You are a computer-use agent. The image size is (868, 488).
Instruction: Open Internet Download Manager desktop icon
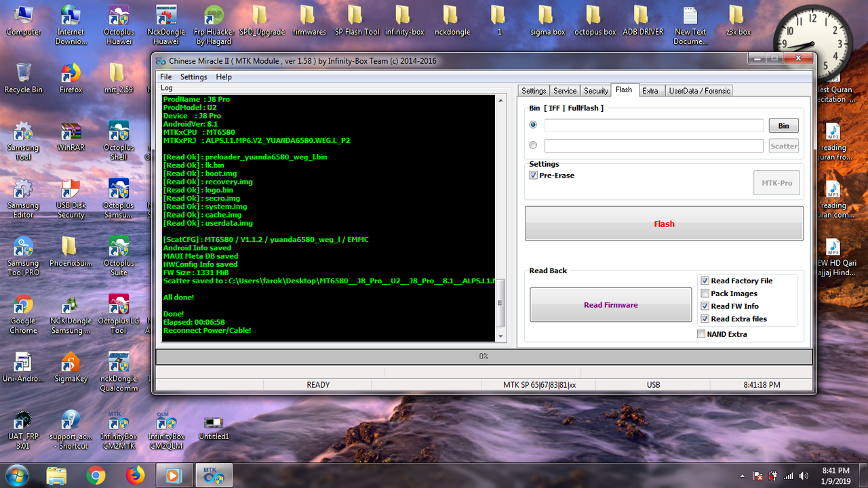tap(71, 25)
